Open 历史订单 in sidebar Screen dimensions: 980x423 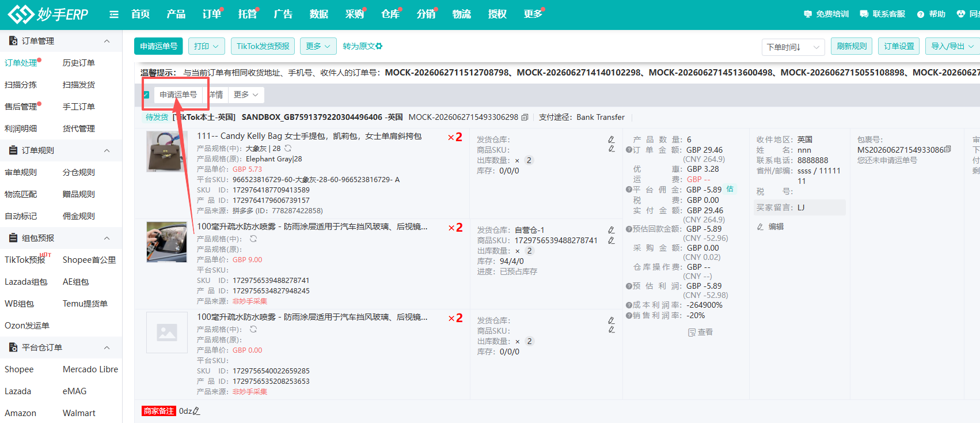point(79,63)
